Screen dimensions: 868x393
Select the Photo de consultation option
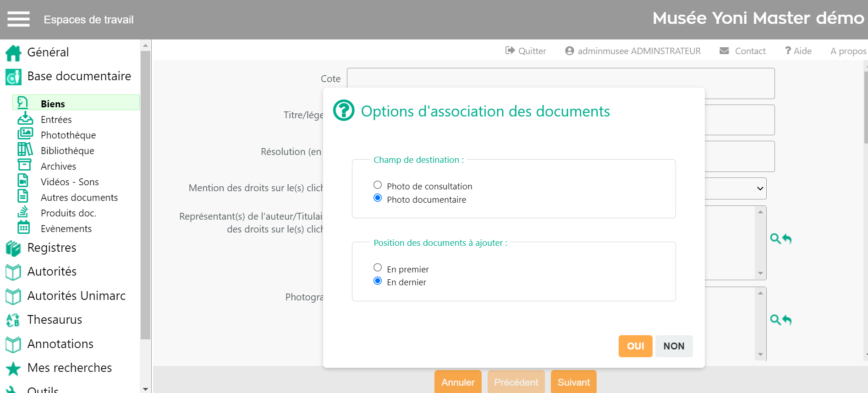[378, 185]
